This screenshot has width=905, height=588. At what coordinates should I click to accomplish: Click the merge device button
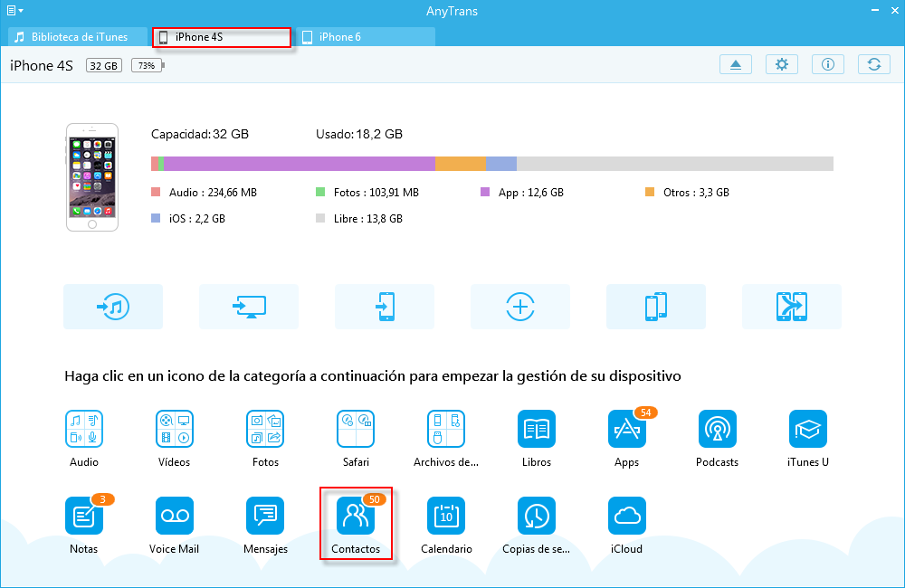click(791, 307)
